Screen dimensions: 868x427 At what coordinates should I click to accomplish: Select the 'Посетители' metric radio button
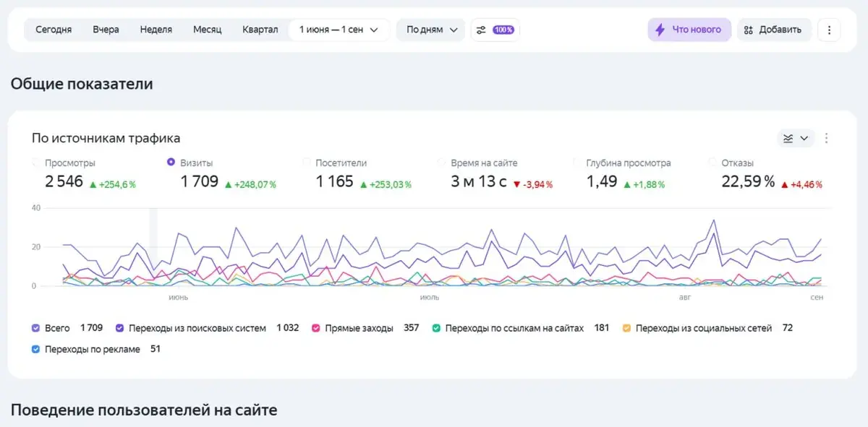click(307, 163)
